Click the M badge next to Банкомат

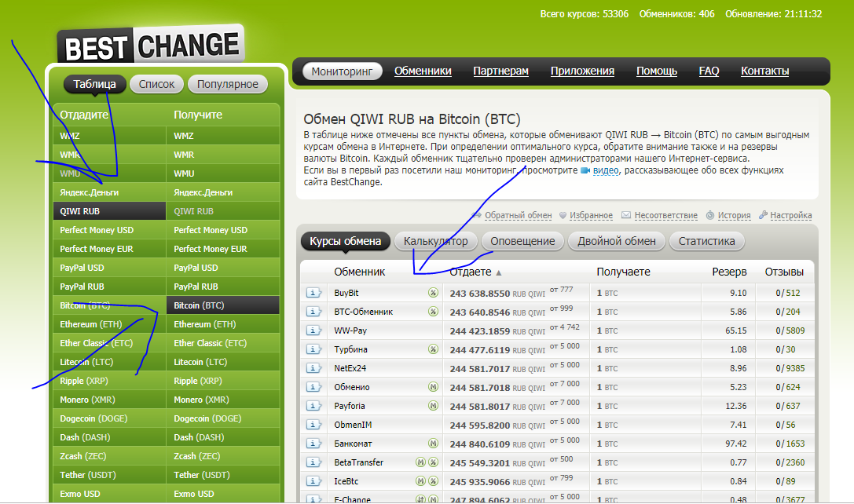tap(433, 444)
